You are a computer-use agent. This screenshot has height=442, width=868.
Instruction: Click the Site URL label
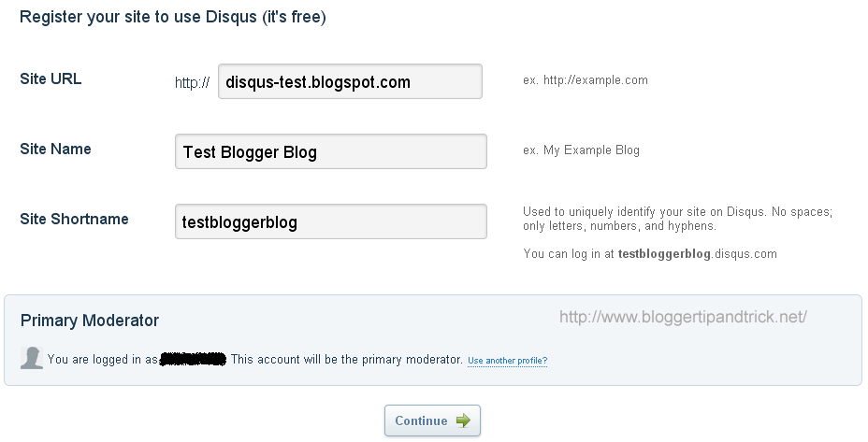(51, 79)
